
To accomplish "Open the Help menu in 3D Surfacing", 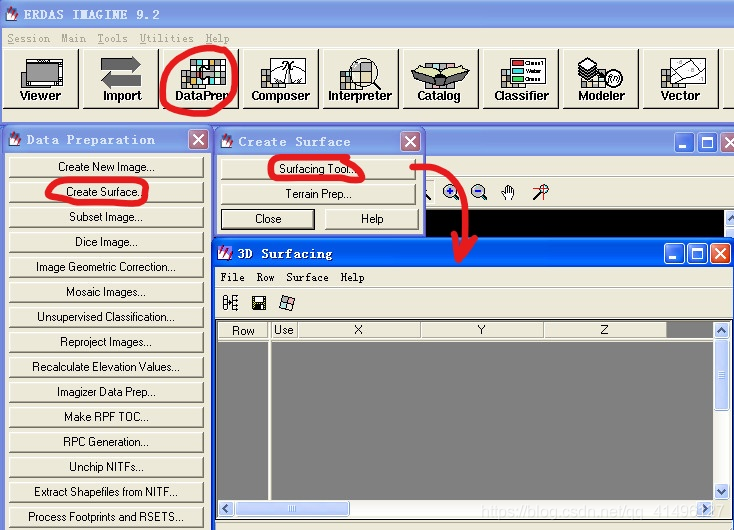I will pyautogui.click(x=352, y=277).
